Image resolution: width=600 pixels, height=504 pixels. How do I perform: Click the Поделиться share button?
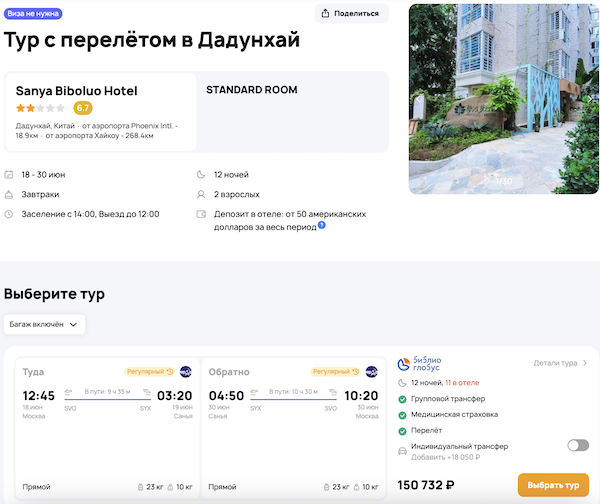click(351, 13)
